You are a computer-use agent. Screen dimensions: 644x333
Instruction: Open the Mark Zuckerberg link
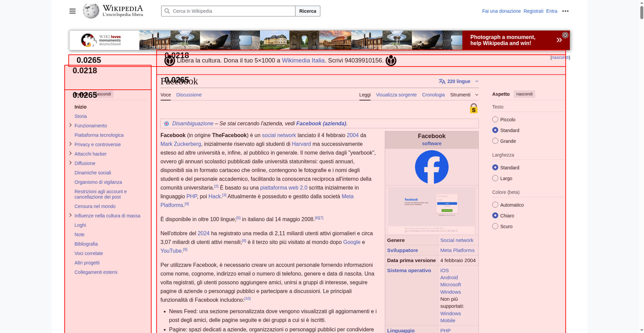[181, 144]
